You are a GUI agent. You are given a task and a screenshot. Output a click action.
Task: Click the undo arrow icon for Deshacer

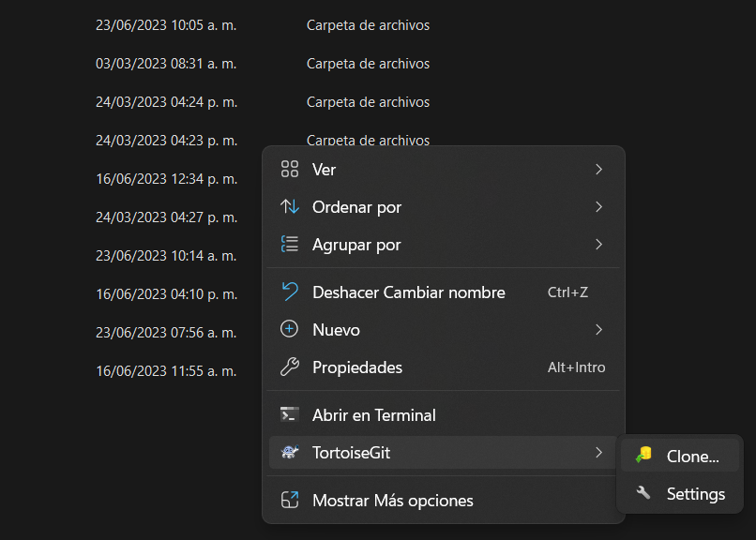click(x=290, y=292)
